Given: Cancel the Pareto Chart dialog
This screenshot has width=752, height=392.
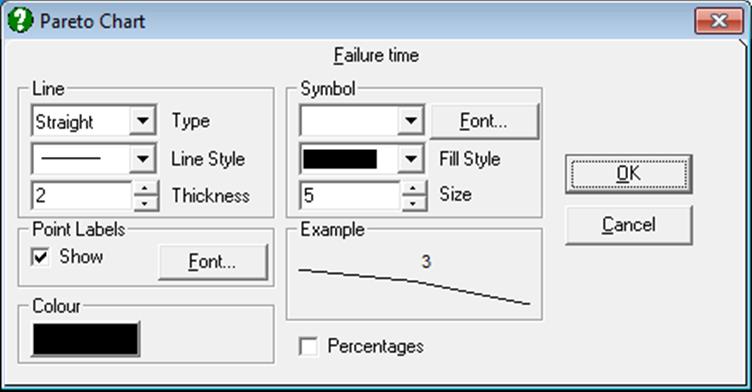Looking at the screenshot, I should [x=628, y=225].
